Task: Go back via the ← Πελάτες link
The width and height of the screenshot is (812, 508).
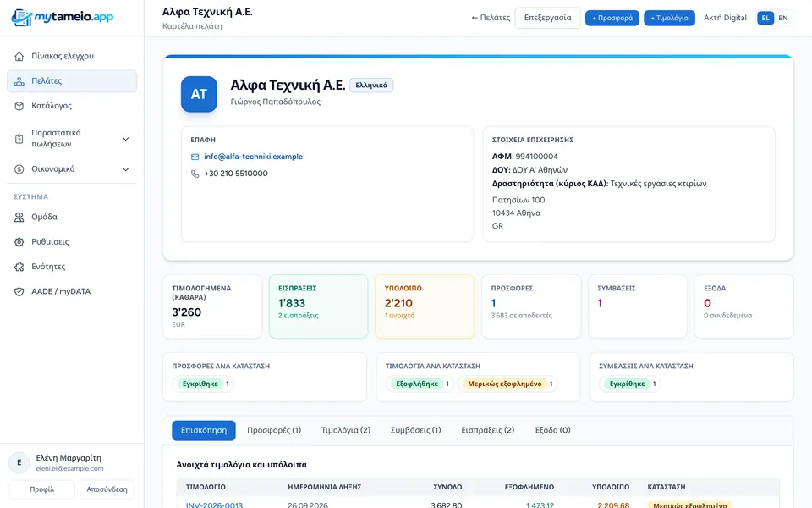Action: [491, 18]
